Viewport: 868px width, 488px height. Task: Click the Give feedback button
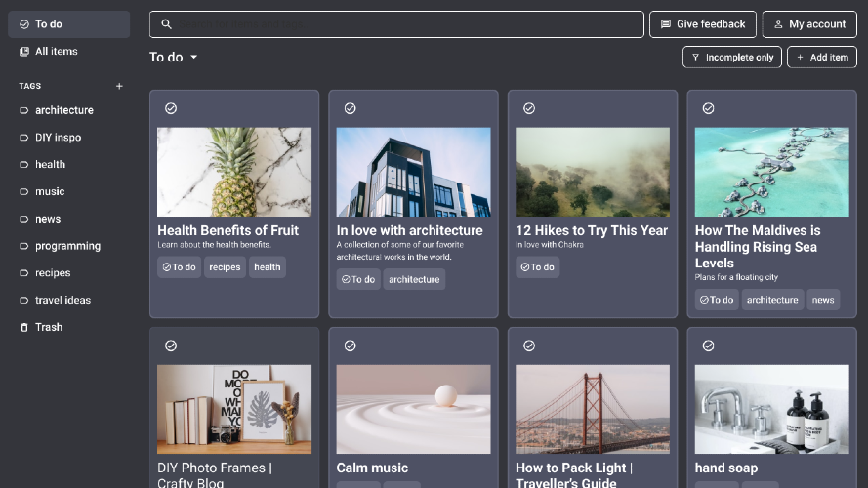point(702,24)
